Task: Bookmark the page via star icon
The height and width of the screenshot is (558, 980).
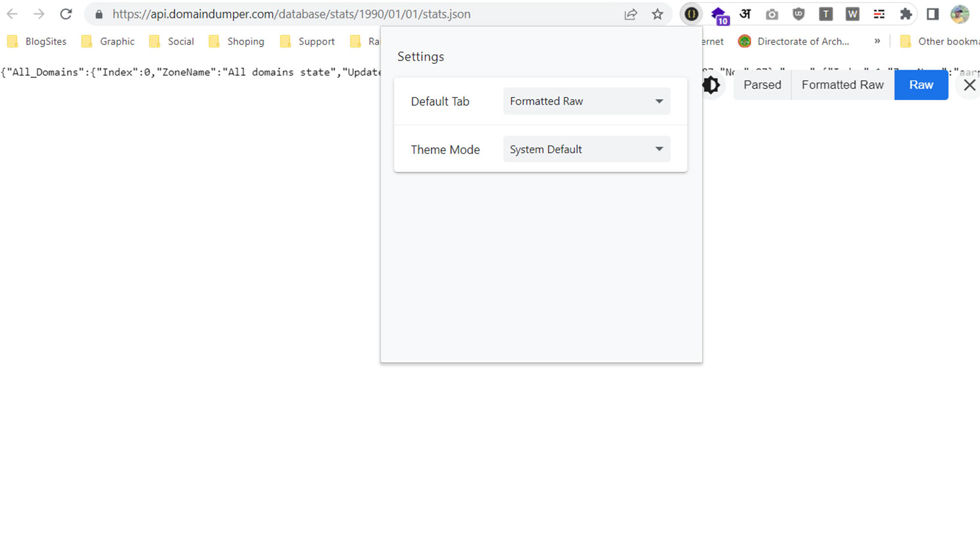Action: pos(657,14)
